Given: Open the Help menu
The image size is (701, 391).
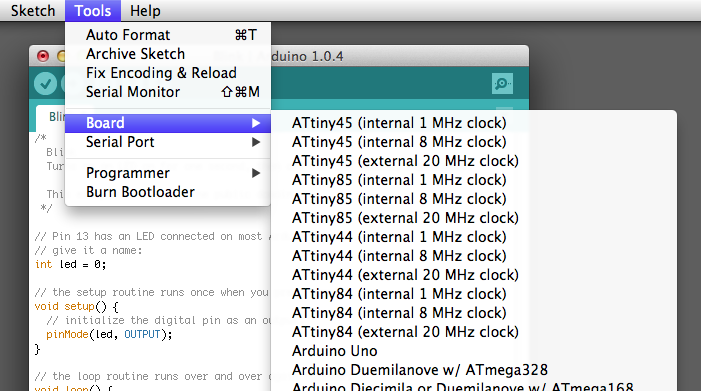Looking at the screenshot, I should click(145, 11).
